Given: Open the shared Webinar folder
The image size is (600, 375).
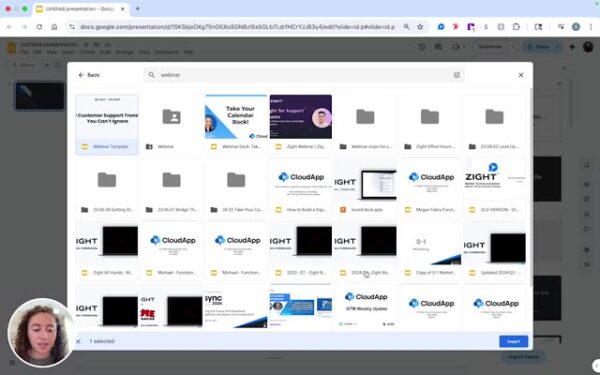Looking at the screenshot, I should 171,124.
